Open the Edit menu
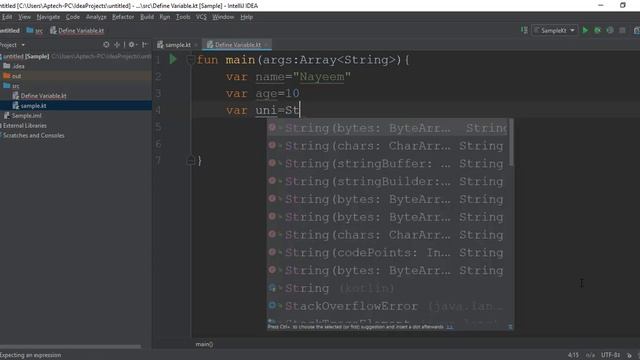This screenshot has height=360, width=640. point(7,17)
